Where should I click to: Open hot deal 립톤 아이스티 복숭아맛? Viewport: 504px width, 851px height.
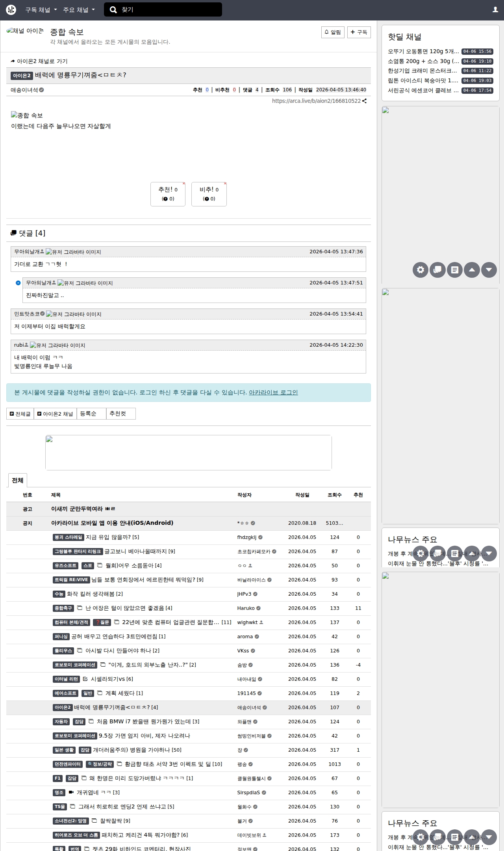pos(423,81)
